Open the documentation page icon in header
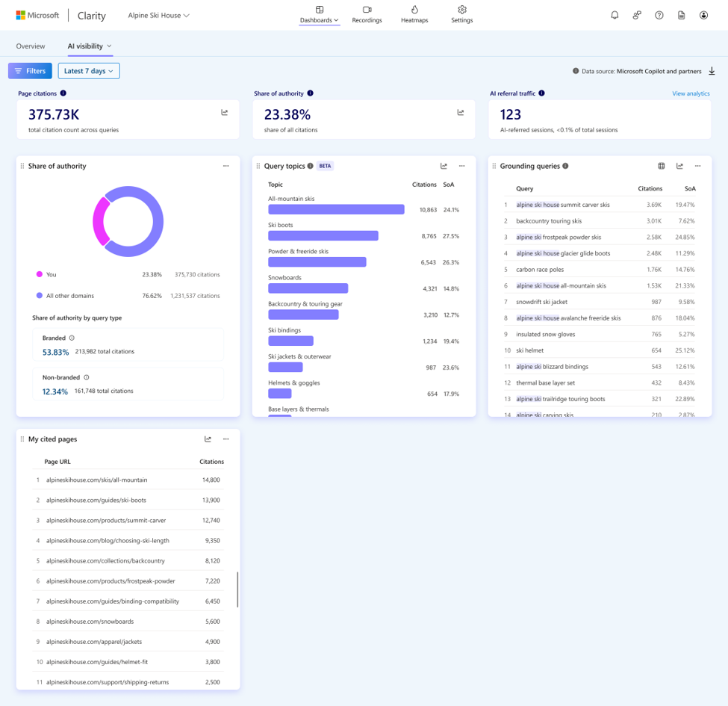 pyautogui.click(x=681, y=16)
